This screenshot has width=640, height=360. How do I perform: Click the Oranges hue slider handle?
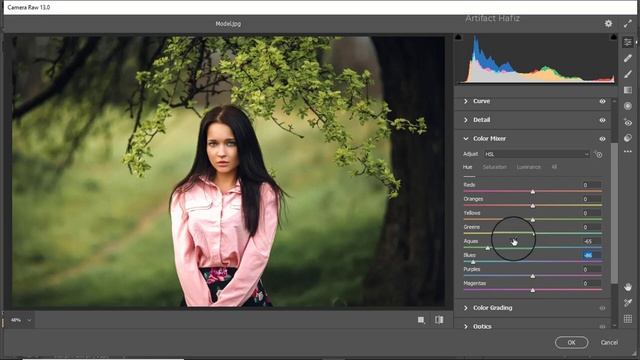click(x=533, y=206)
